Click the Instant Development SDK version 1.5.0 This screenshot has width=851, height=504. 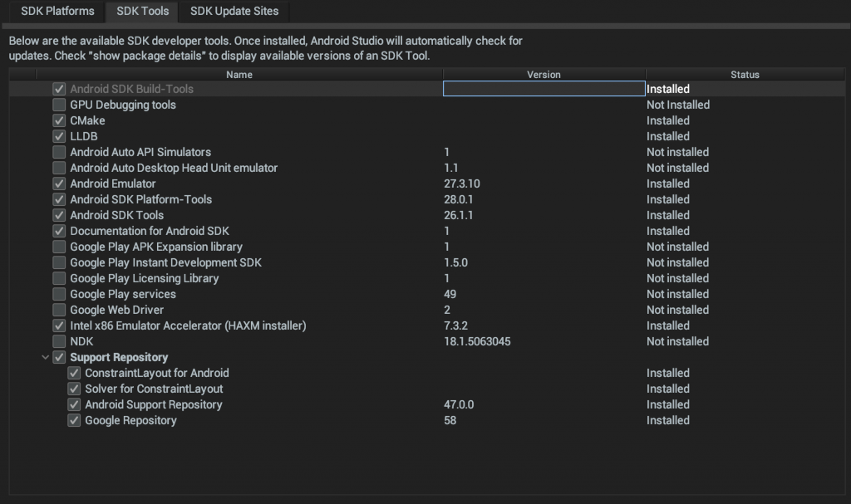point(456,262)
